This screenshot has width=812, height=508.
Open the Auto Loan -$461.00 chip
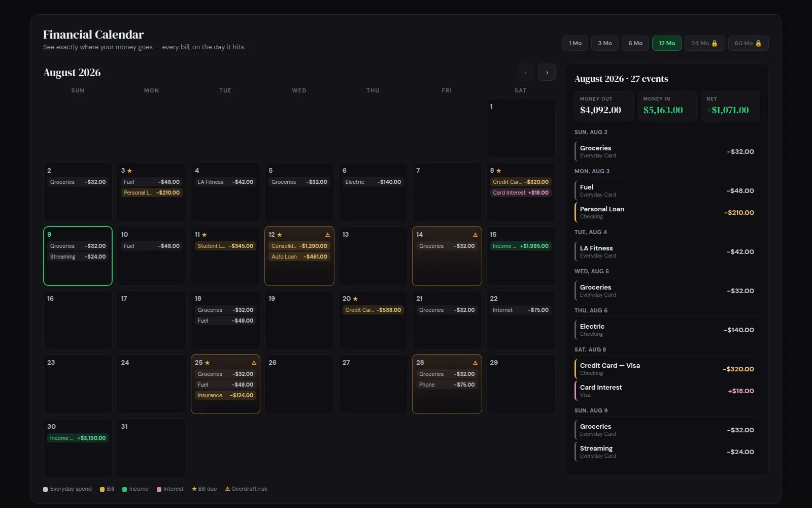pyautogui.click(x=299, y=257)
